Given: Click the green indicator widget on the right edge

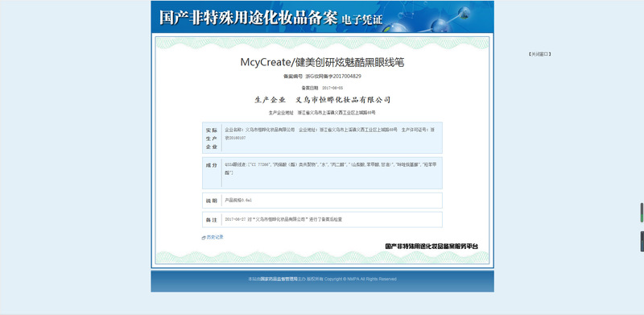Looking at the screenshot, I should [x=642, y=213].
